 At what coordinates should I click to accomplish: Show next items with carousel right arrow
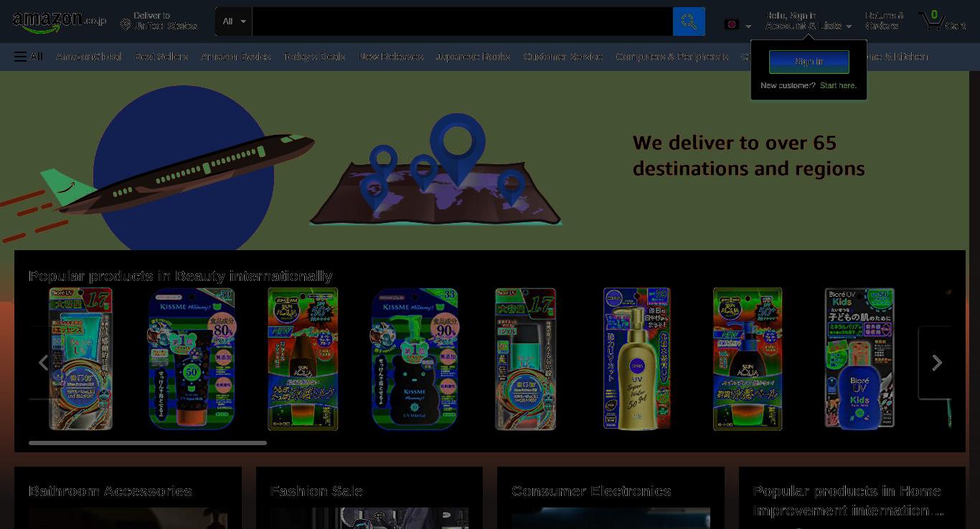(x=936, y=363)
